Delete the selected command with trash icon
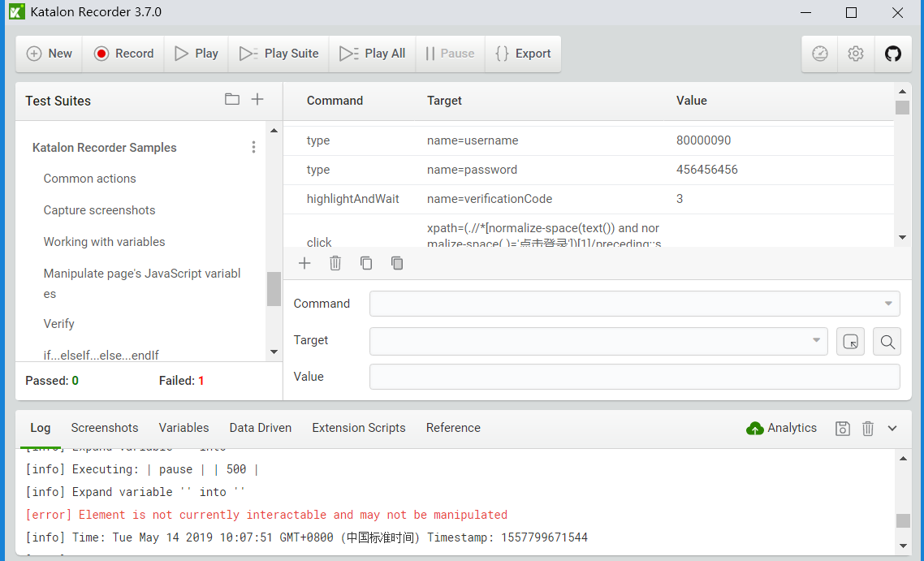 [335, 263]
